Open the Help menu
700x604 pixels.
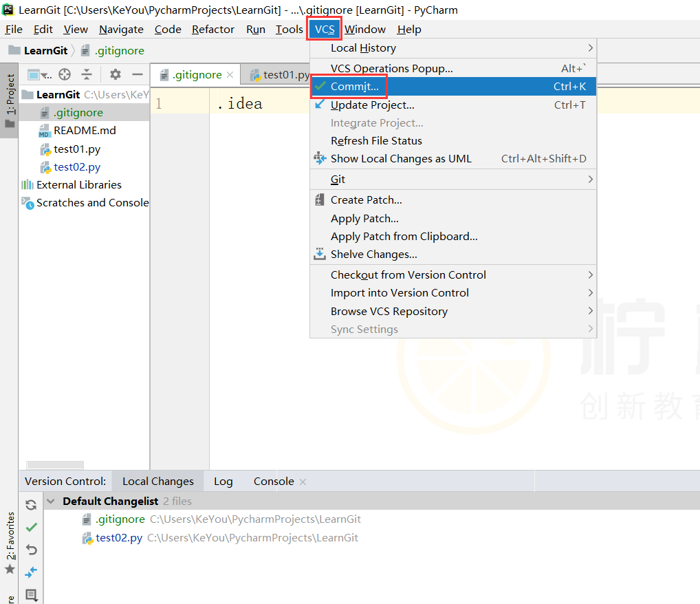pos(409,30)
